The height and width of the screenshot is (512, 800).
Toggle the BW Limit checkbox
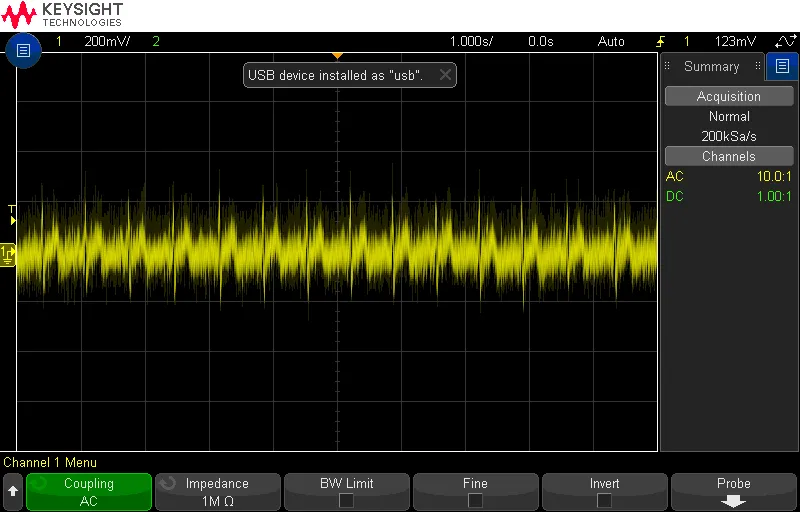[x=346, y=500]
